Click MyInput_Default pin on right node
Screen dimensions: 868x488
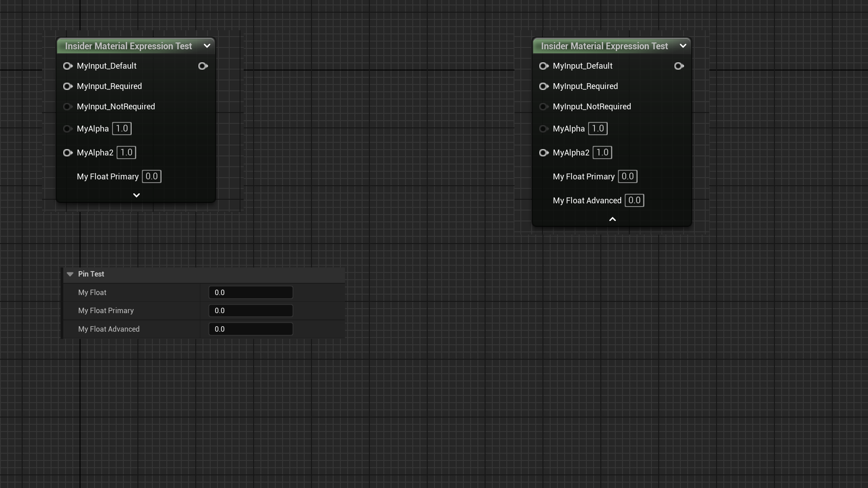543,66
